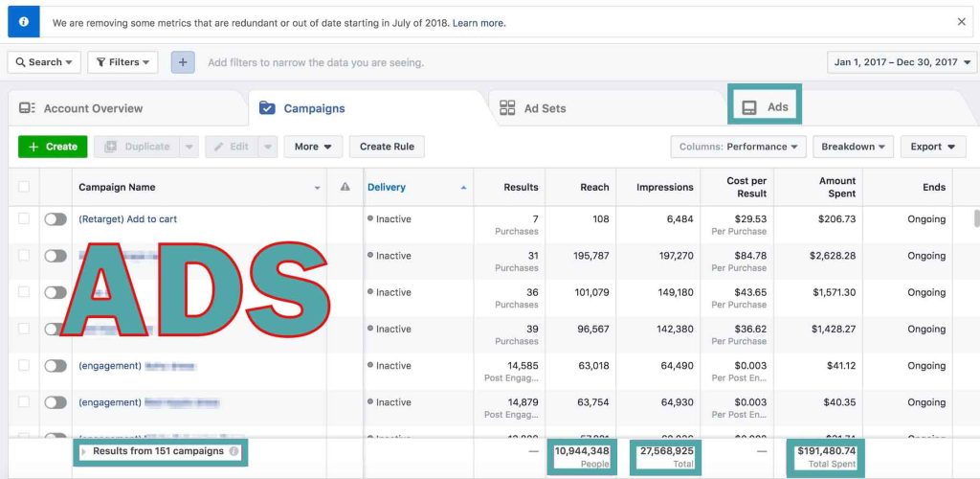The image size is (980, 479).
Task: Toggle the engagement campaign switch in $41.12 row
Action: point(56,366)
